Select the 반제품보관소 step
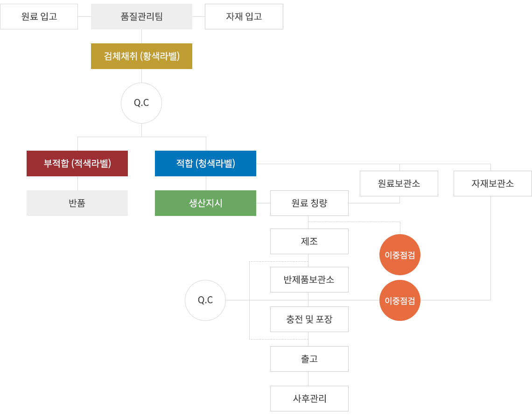This screenshot has height=417, width=532. click(309, 280)
